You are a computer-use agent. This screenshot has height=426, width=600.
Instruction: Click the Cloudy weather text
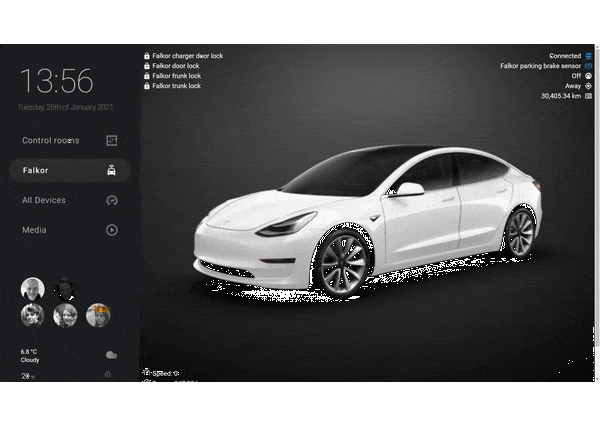click(x=30, y=360)
